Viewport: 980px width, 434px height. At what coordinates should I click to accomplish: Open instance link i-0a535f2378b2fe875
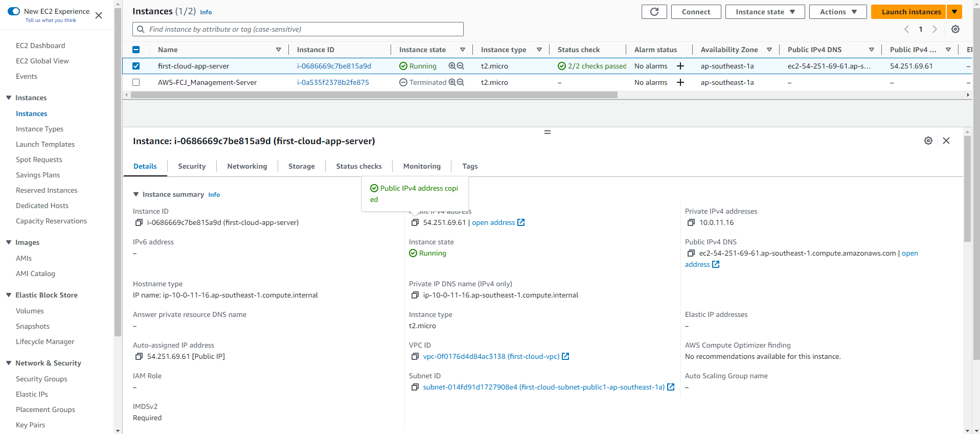tap(333, 82)
